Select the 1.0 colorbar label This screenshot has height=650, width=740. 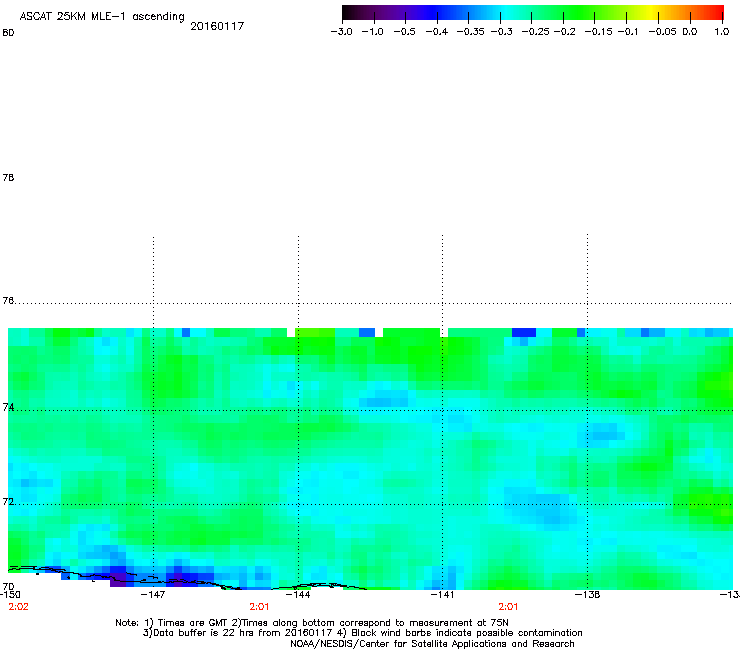722,32
